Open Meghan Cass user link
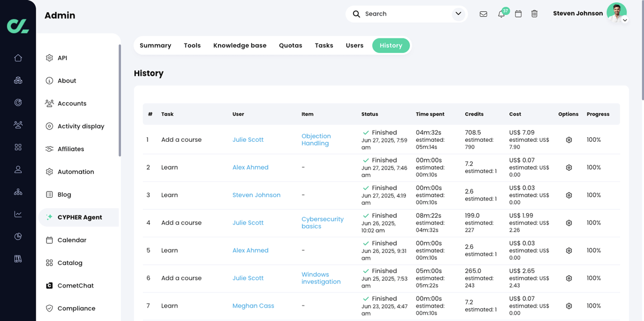 click(253, 306)
